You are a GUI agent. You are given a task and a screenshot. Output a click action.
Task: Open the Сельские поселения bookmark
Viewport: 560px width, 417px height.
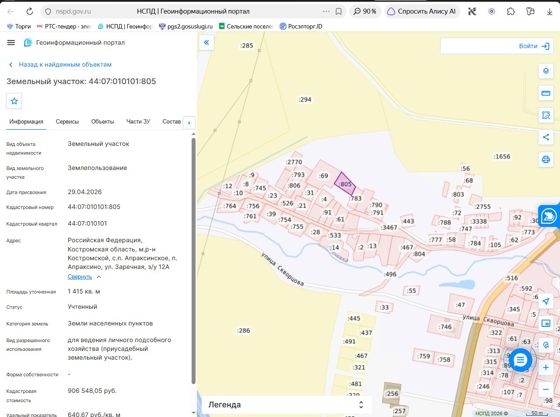pyautogui.click(x=246, y=26)
